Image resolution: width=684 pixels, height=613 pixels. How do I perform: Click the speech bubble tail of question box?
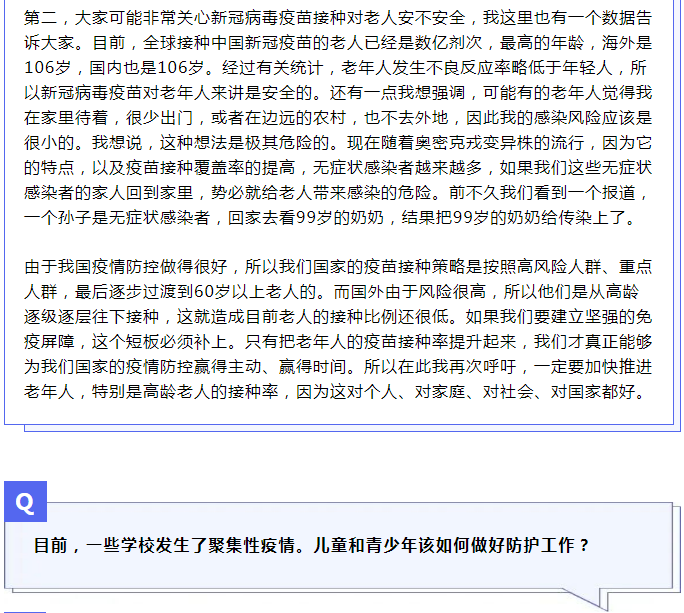point(587,599)
